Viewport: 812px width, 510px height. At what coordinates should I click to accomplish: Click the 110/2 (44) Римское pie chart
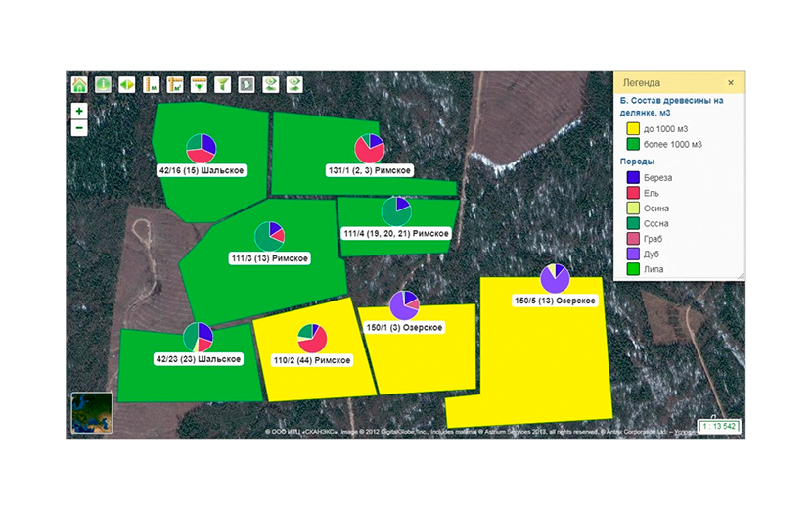(312, 339)
